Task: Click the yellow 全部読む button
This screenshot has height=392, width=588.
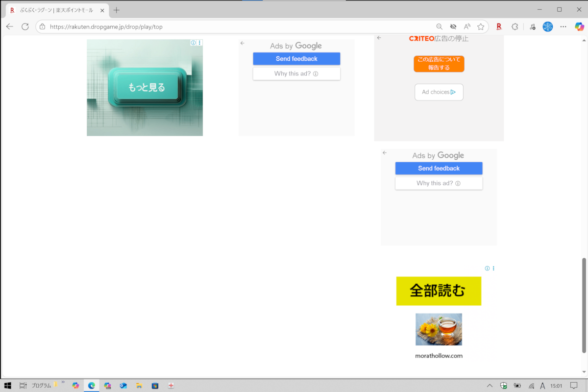Action: point(439,291)
